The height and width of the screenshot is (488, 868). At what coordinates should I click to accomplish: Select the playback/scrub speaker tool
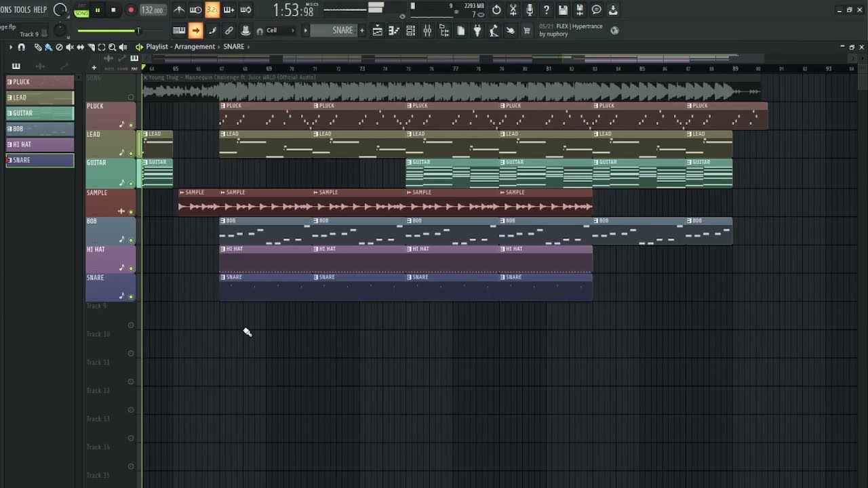[123, 47]
